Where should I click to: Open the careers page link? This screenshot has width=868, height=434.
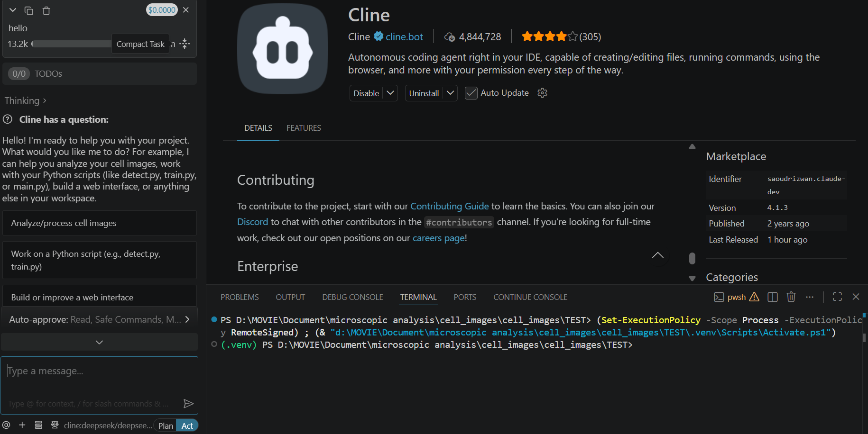[x=439, y=238]
